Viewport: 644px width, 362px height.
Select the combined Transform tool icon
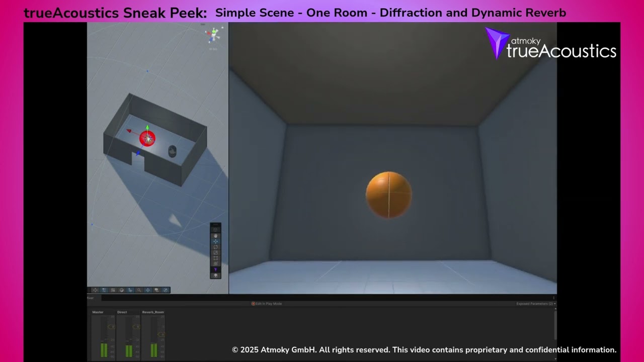click(215, 263)
